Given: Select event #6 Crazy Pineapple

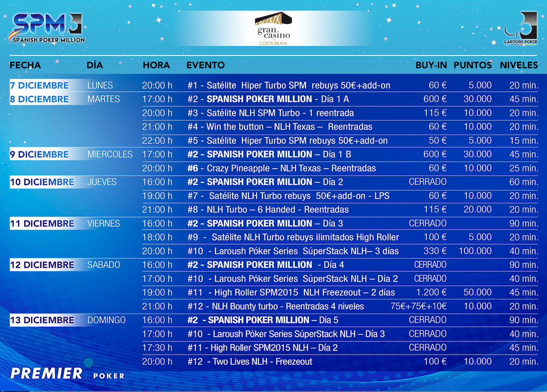Looking at the screenshot, I should (282, 168).
